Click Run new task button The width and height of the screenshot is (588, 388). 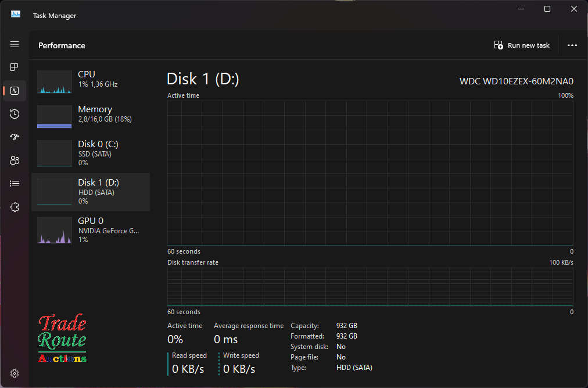coord(522,45)
